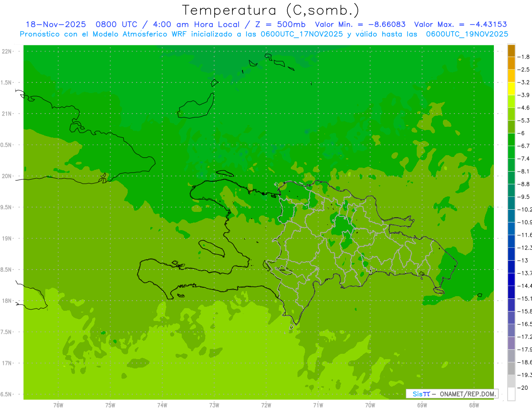Click the "72W" longitude label
532x411 pixels.
click(x=266, y=405)
